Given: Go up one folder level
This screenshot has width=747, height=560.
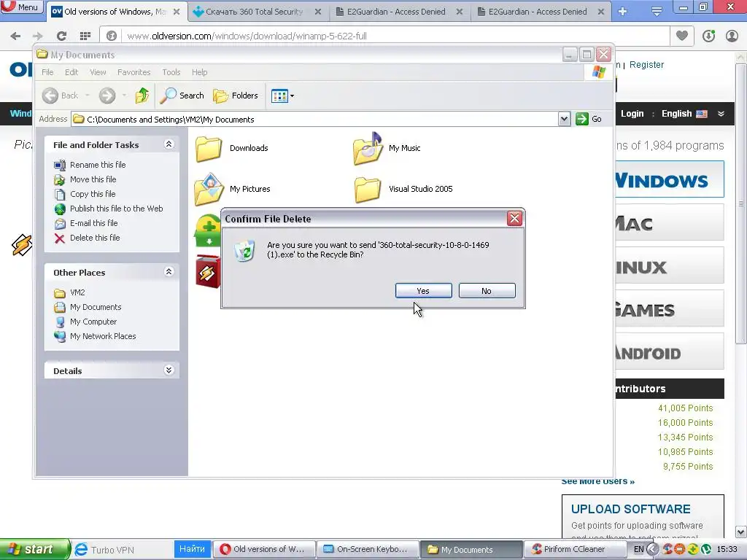Looking at the screenshot, I should [x=142, y=96].
